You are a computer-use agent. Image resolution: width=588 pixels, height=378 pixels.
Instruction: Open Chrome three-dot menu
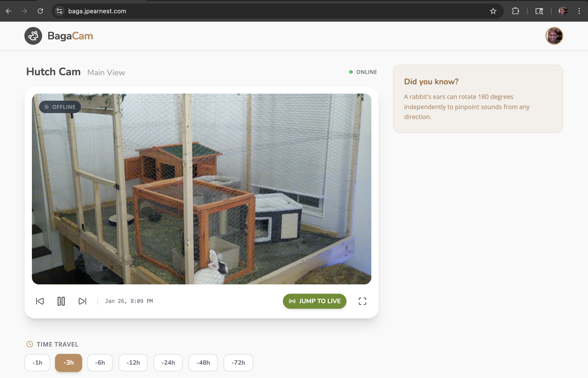[579, 11]
